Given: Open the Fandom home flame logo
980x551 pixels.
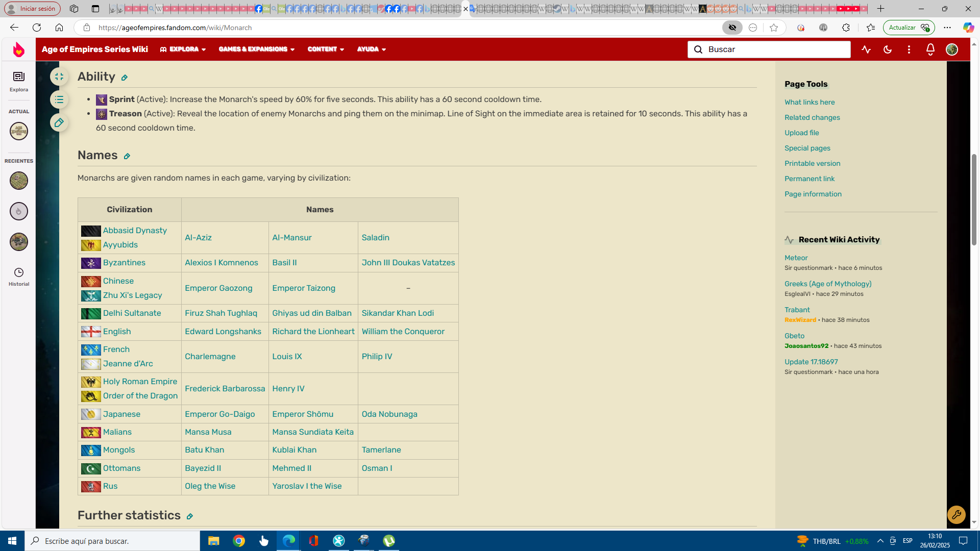Looking at the screenshot, I should [19, 49].
